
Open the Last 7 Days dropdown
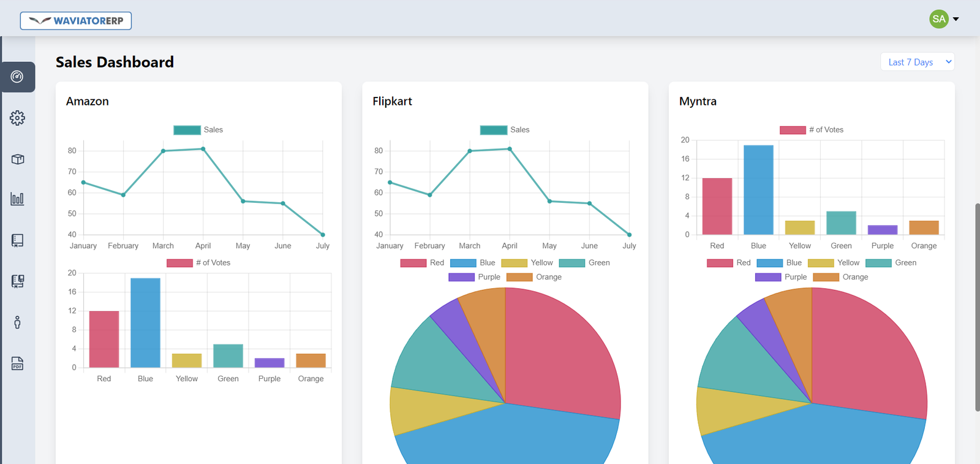point(917,62)
